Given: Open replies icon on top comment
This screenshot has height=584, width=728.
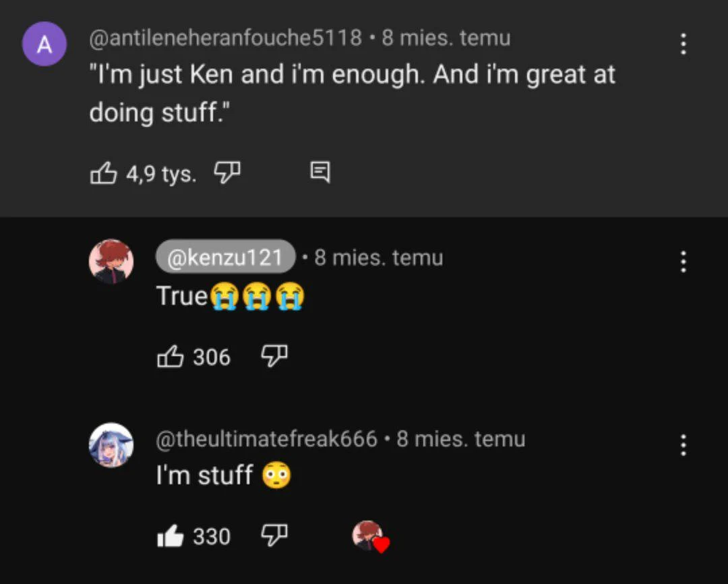Looking at the screenshot, I should (x=320, y=173).
